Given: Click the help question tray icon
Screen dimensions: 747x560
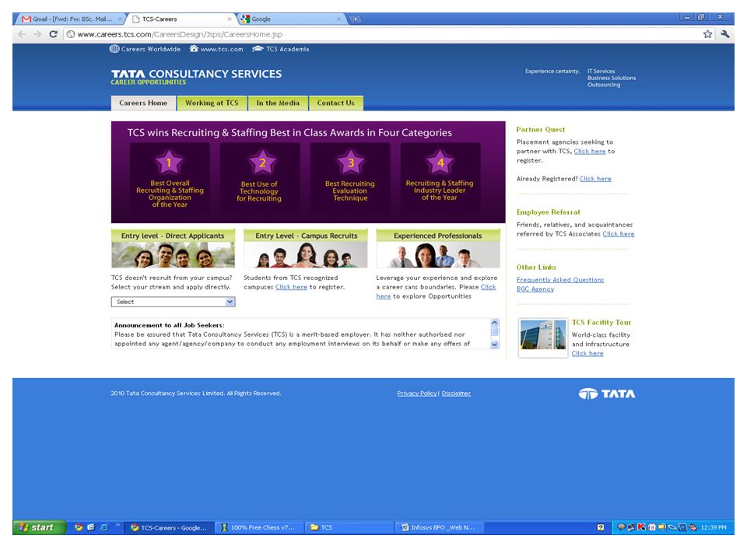Looking at the screenshot, I should [x=600, y=527].
